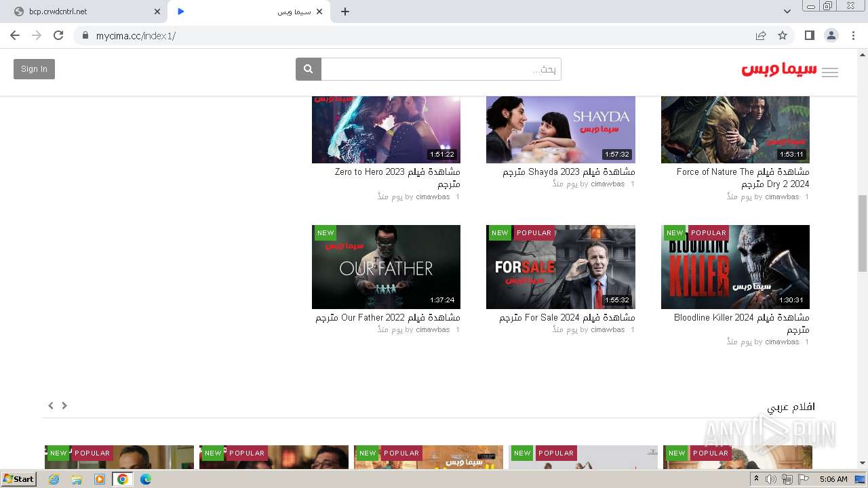Open the Action Center flag icon
Image resolution: width=868 pixels, height=488 pixels.
click(x=804, y=479)
